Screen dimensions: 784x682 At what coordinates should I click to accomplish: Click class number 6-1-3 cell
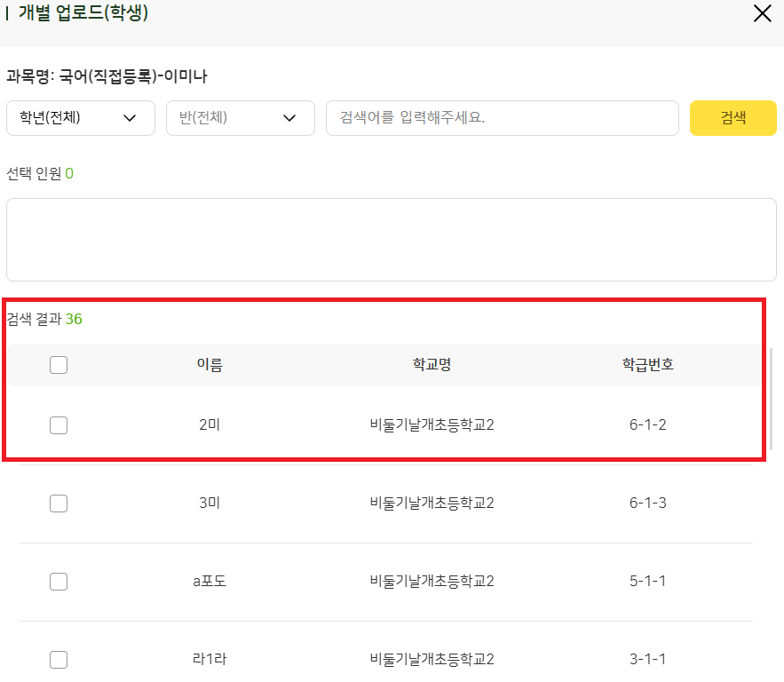coord(648,504)
